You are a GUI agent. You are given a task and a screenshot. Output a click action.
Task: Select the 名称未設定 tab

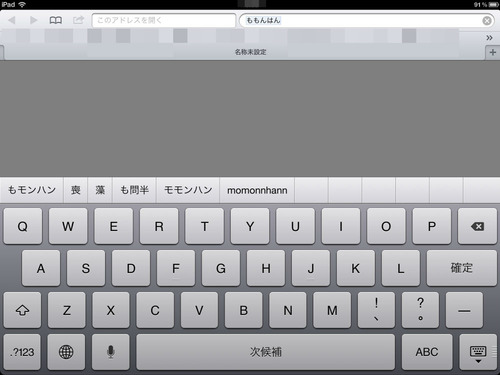tap(250, 52)
